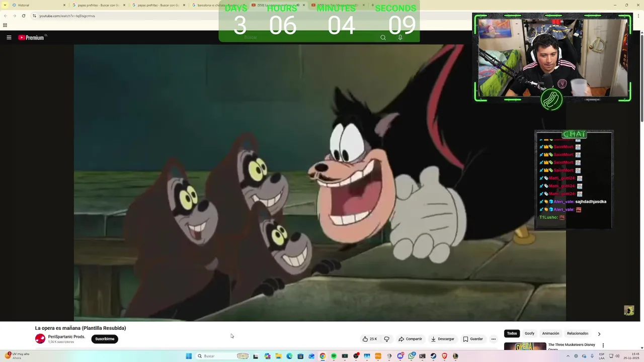Activate YouTube voice search microphone
Screen dimensions: 644x362
coord(400,37)
